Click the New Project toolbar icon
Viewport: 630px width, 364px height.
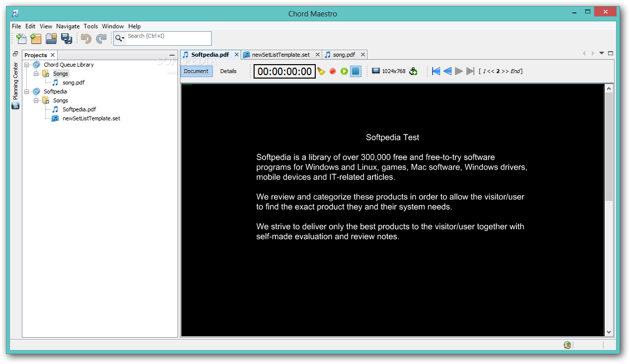pyautogui.click(x=36, y=39)
